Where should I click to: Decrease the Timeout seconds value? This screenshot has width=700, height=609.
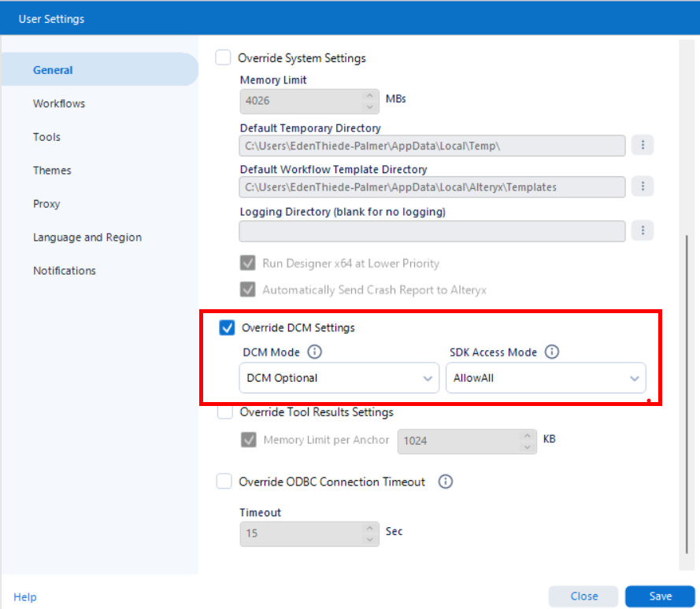[x=369, y=540]
